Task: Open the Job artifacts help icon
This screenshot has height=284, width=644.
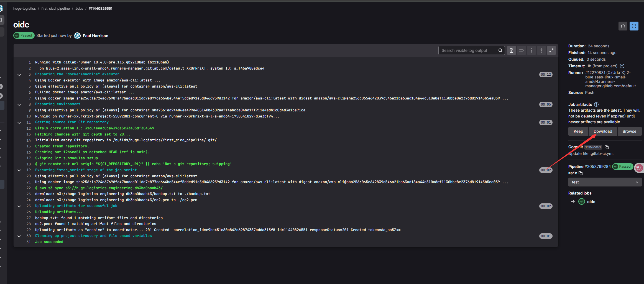Action: tap(596, 104)
